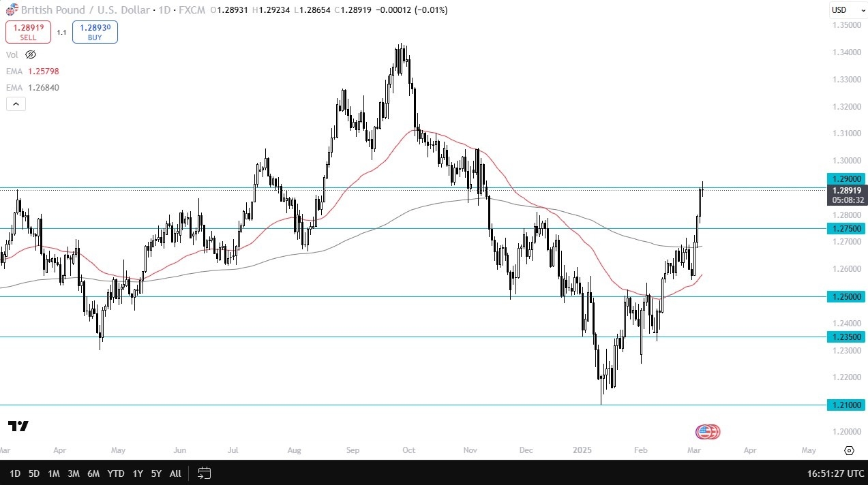Open the USD currency dropdown
This screenshot has height=485, width=868.
point(843,10)
